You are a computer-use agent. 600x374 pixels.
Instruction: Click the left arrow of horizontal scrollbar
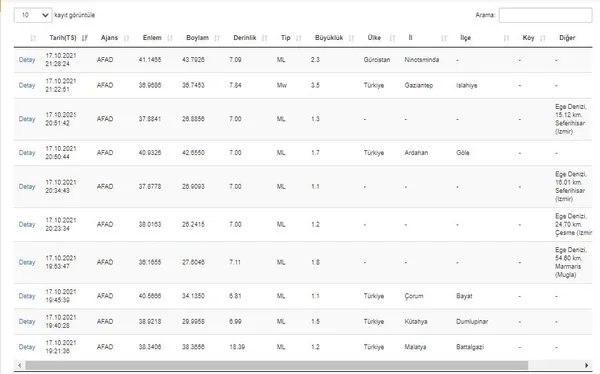tap(20, 365)
